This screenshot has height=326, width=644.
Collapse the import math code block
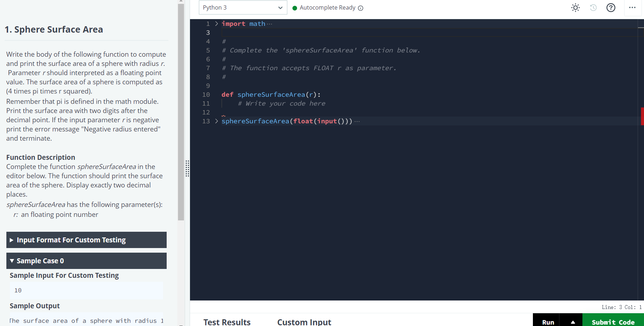click(x=216, y=23)
